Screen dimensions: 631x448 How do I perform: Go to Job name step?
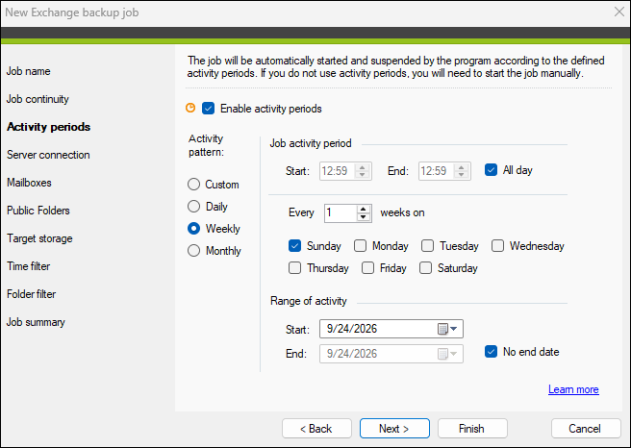tap(28, 71)
